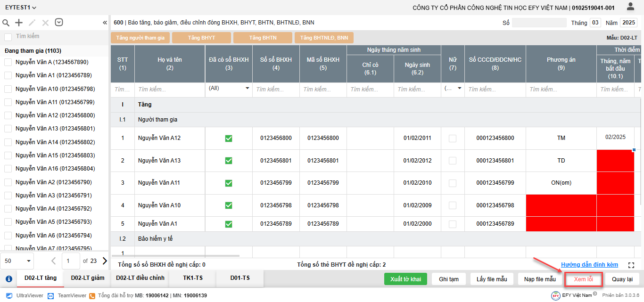Switch to the D02-LT giảm tab
Image resolution: width=644 pixels, height=302 pixels.
tap(88, 278)
